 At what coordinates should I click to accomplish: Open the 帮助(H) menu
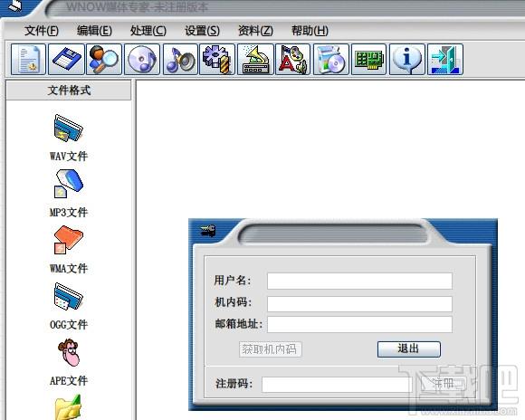click(x=310, y=31)
